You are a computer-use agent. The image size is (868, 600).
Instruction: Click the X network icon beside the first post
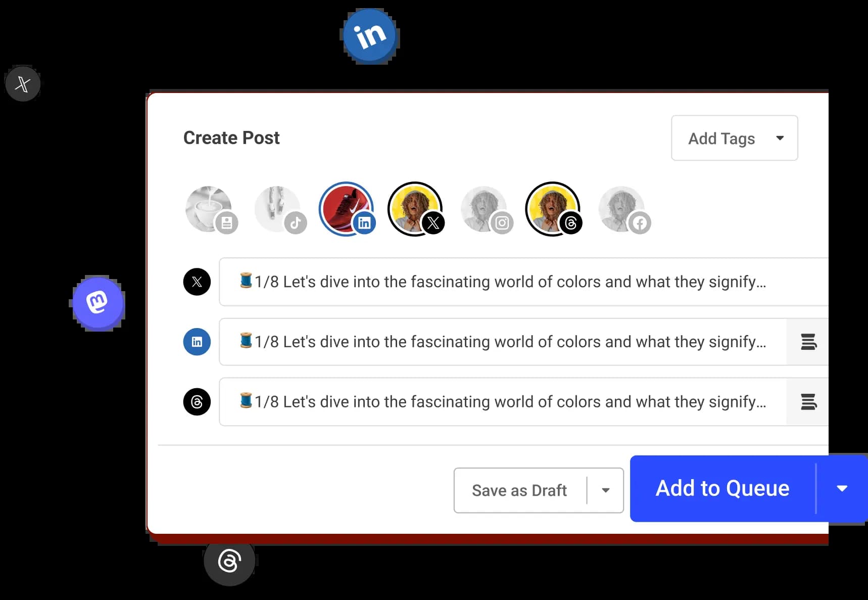coord(197,282)
